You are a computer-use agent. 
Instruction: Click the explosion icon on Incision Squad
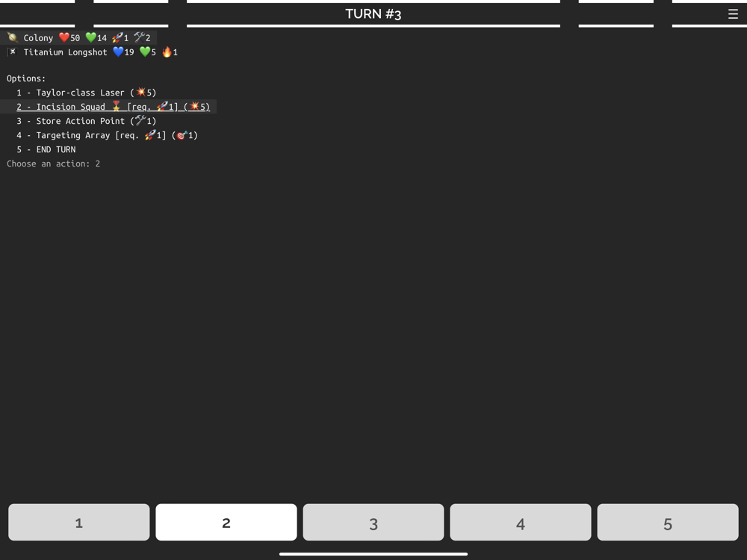[x=194, y=106]
